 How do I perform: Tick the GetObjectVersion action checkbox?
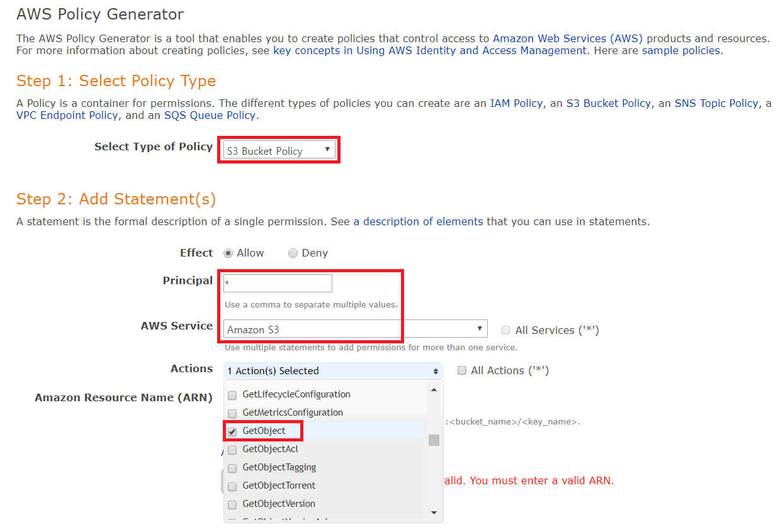coord(232,504)
